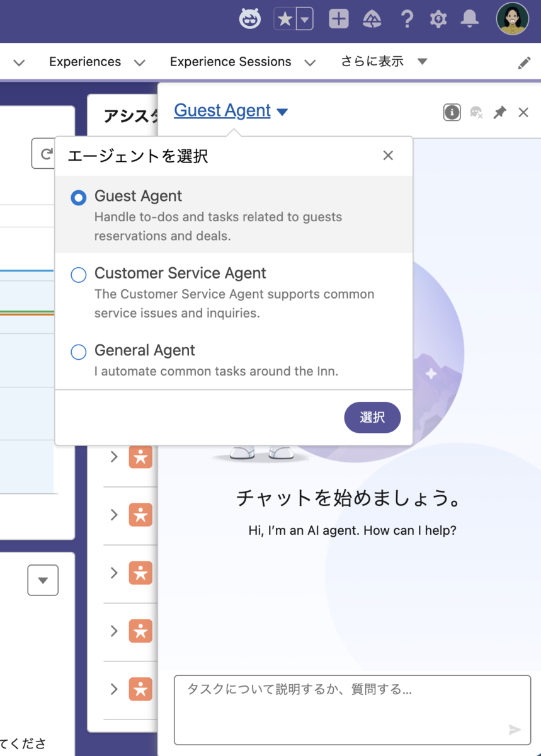The height and width of the screenshot is (756, 541).
Task: Open the help question mark icon
Action: point(407,19)
